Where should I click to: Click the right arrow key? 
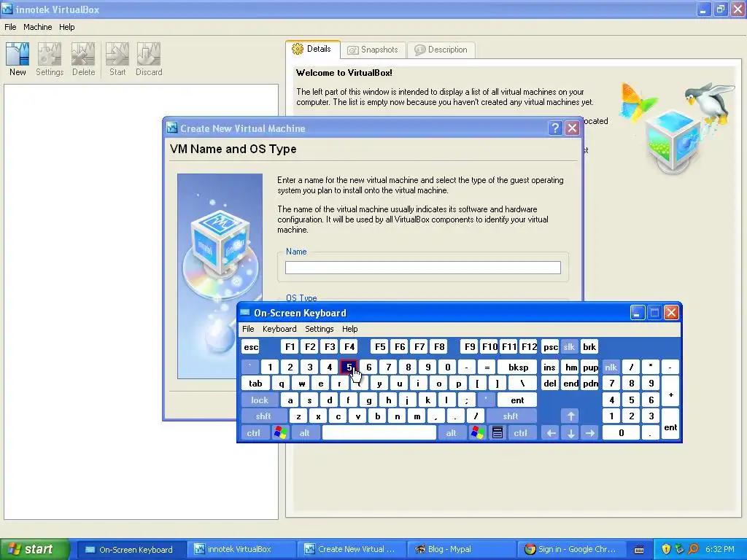click(590, 433)
